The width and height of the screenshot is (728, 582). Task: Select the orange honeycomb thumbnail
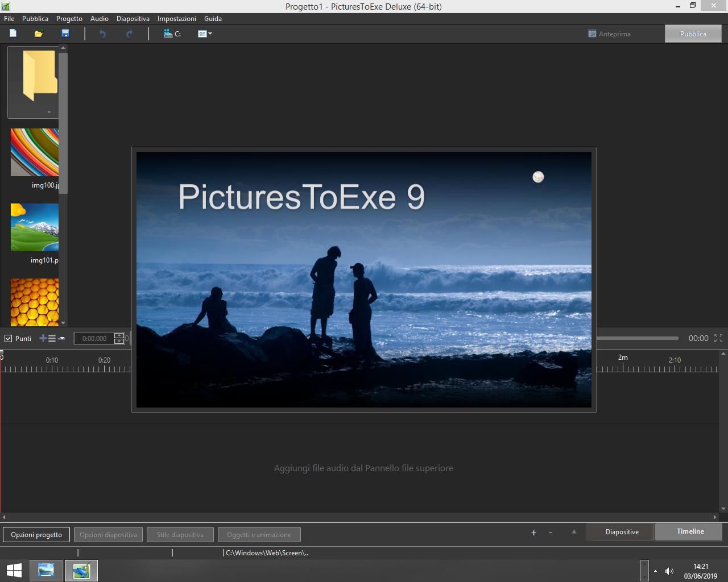click(x=35, y=302)
